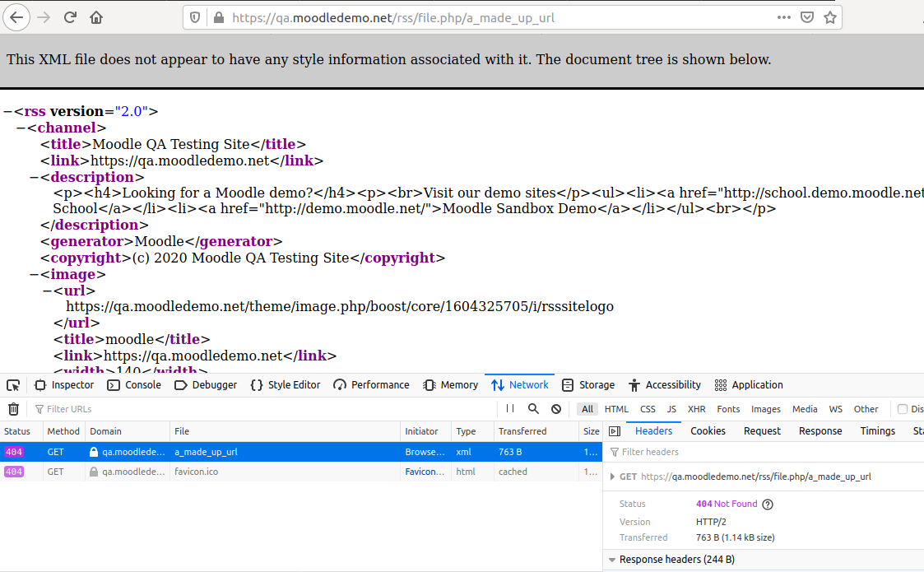This screenshot has height=572, width=924.
Task: Click padlock icon in a_made_up_url row
Action: (x=94, y=452)
